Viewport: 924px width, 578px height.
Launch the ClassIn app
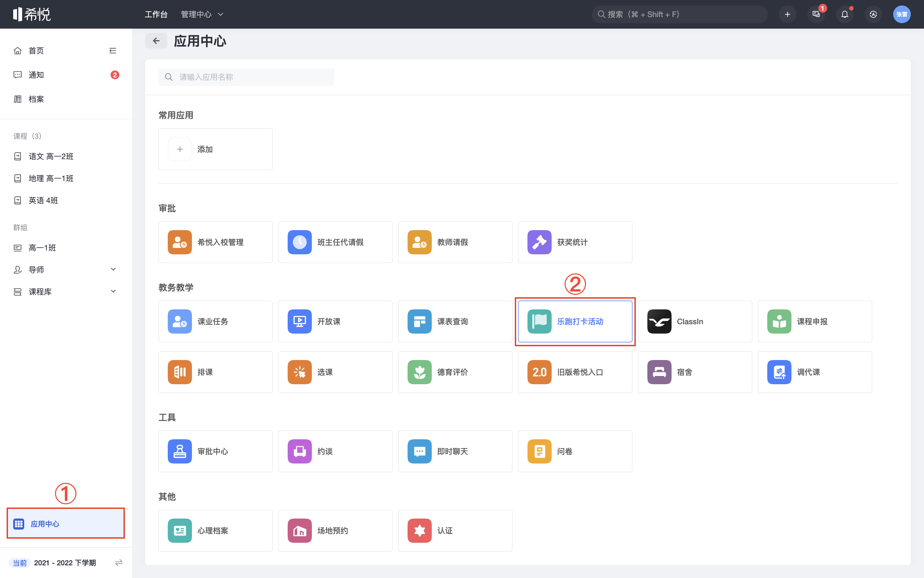tap(695, 321)
